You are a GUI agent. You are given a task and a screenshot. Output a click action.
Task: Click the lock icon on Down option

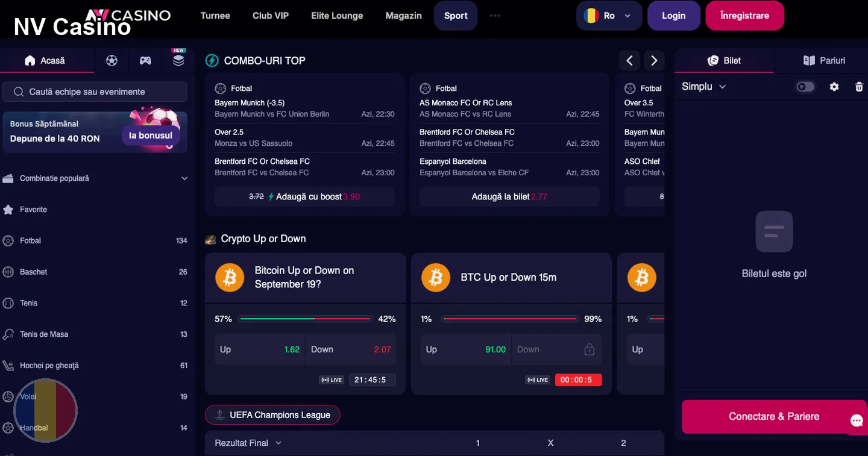(x=590, y=349)
